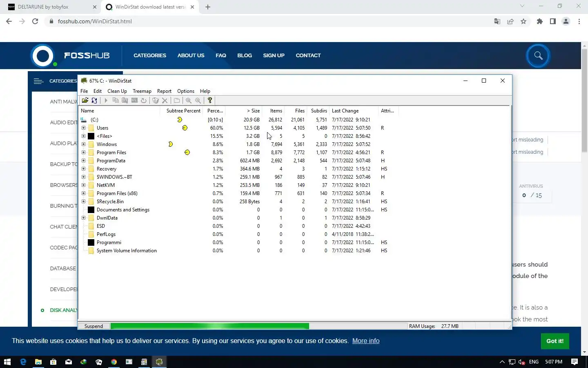The height and width of the screenshot is (368, 588).
Task: Sort by the Last Change column header
Action: tap(354, 111)
